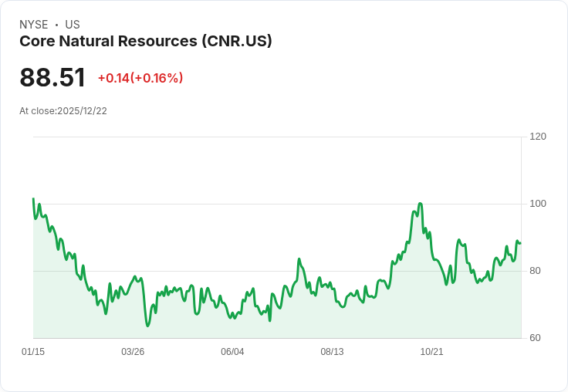Click the US market label
Screen dimensions: 568x392
73,25
